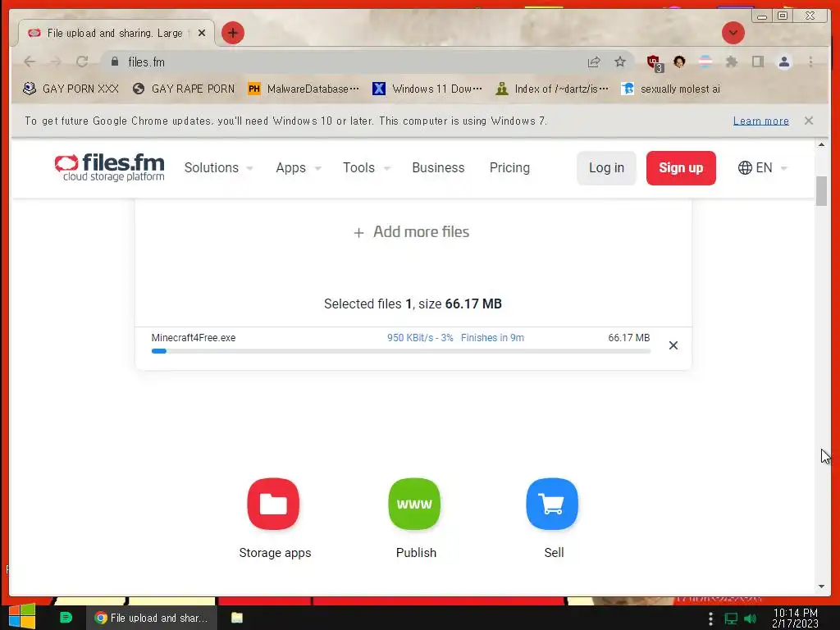The width and height of the screenshot is (840, 630).
Task: Open the Index of /~dartz/is bookmark
Action: 552,89
